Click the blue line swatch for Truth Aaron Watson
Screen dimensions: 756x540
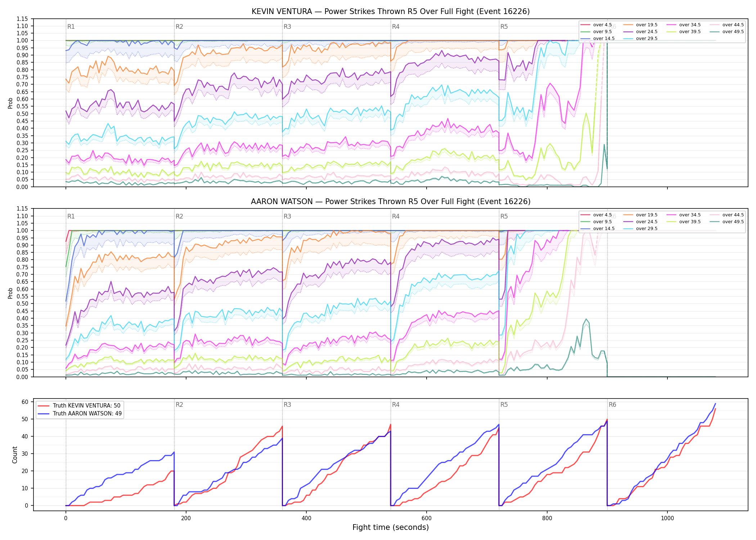tap(44, 414)
